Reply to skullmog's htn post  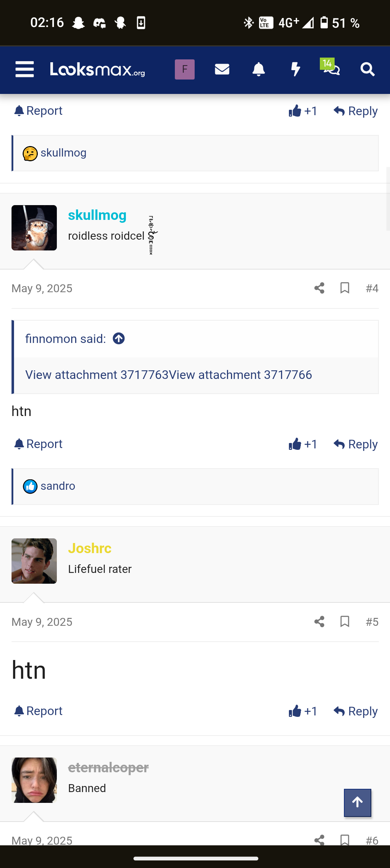[355, 444]
